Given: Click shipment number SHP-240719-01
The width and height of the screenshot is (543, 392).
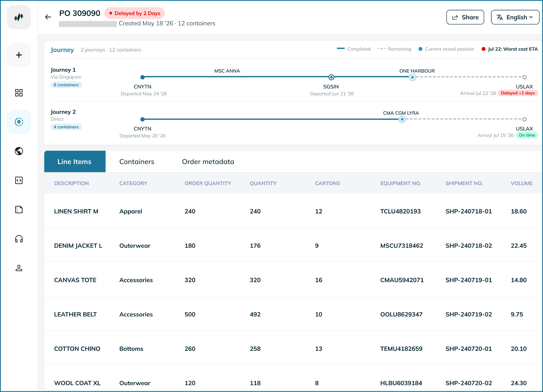Looking at the screenshot, I should coord(469,280).
